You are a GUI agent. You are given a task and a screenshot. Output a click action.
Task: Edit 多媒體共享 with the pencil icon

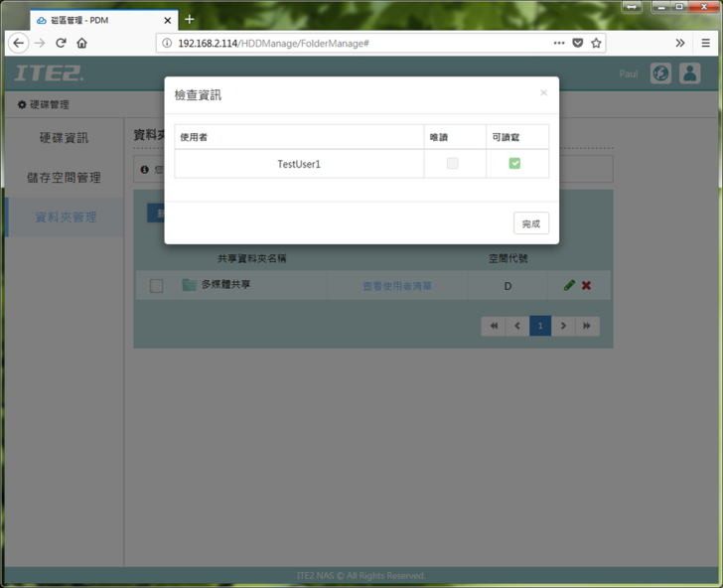tap(569, 285)
